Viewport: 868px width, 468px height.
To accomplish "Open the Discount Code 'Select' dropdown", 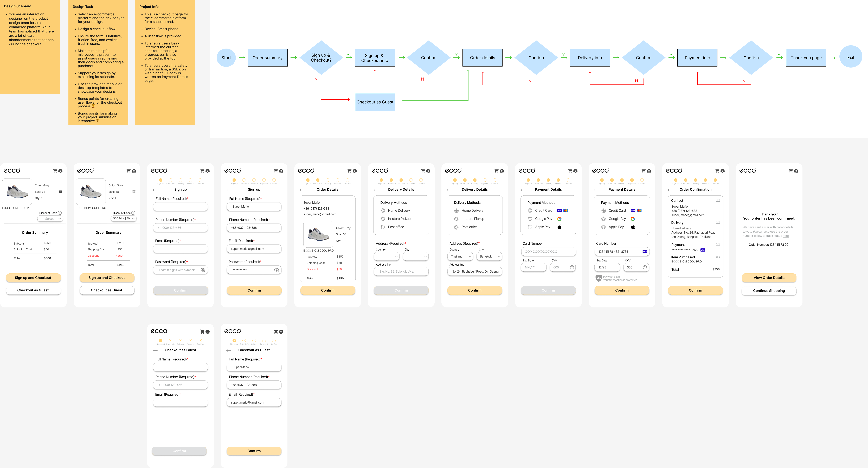I will [x=50, y=219].
